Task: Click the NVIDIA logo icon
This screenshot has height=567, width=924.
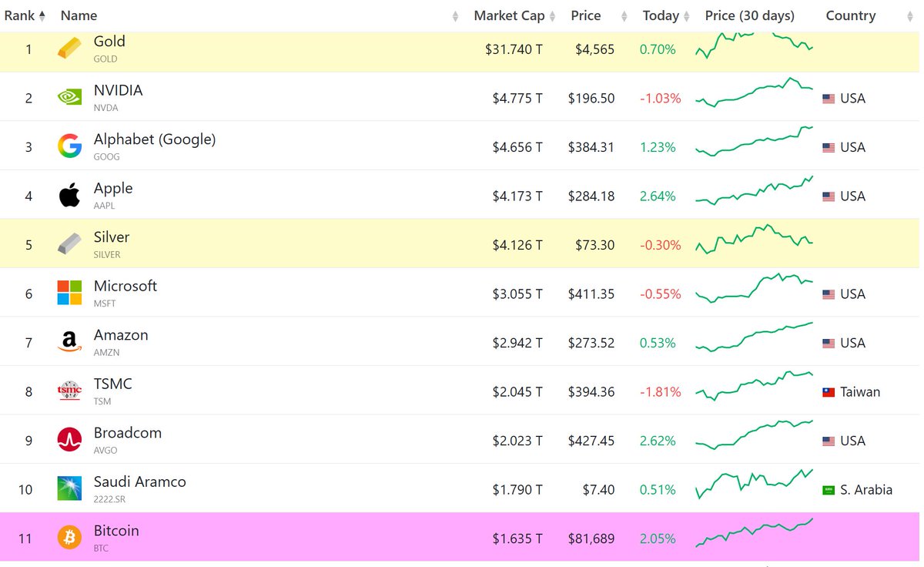Action: point(69,97)
